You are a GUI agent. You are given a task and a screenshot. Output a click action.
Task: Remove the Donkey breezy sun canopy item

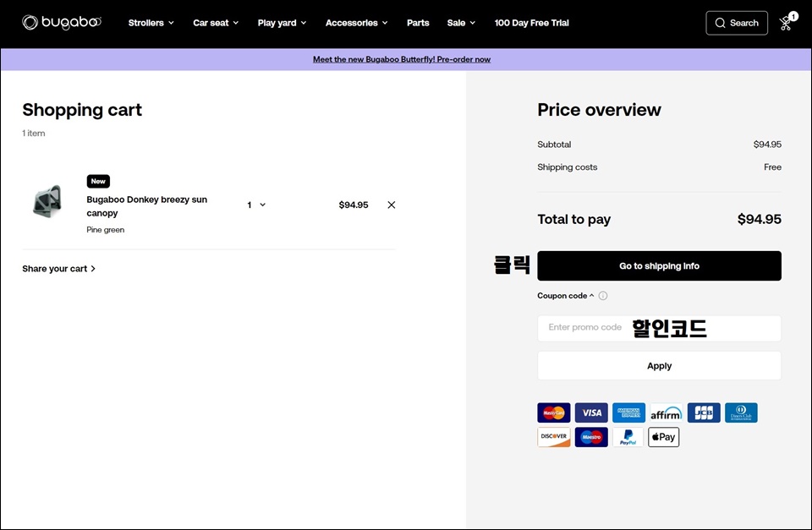(392, 205)
